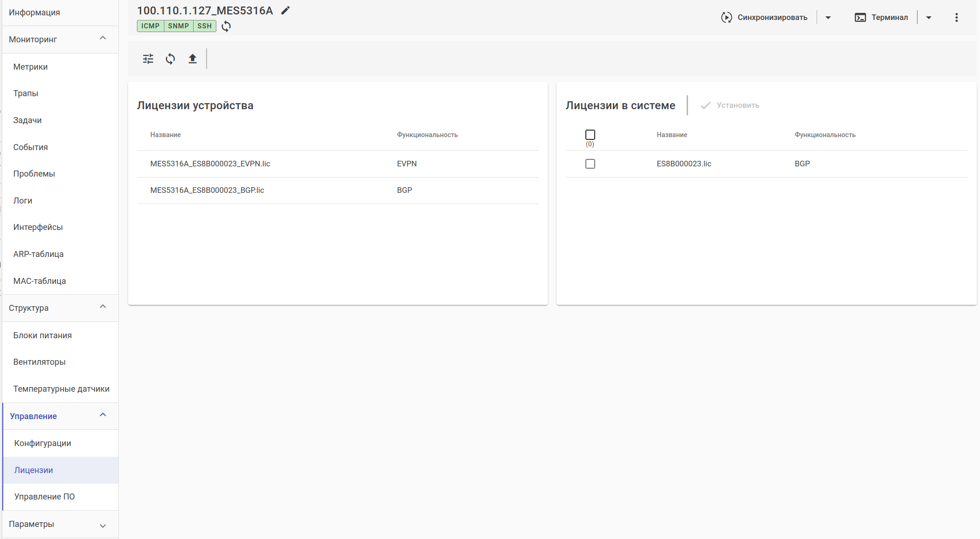
Task: Open the dropdown arrow next to Терминал
Action: [929, 18]
